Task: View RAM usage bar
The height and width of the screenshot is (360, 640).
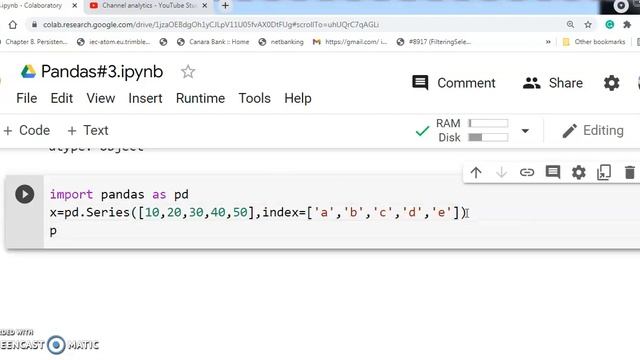Action: click(488, 123)
